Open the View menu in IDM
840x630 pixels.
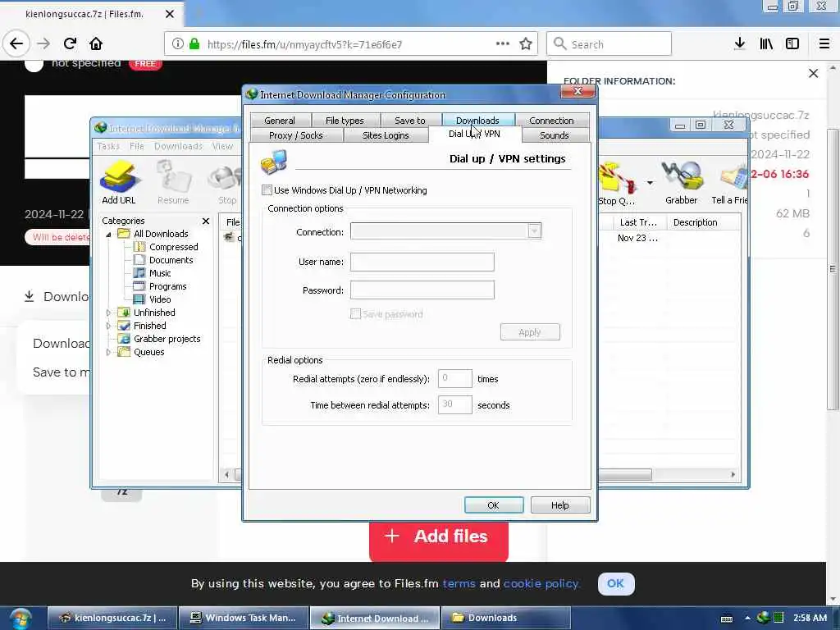pos(222,146)
